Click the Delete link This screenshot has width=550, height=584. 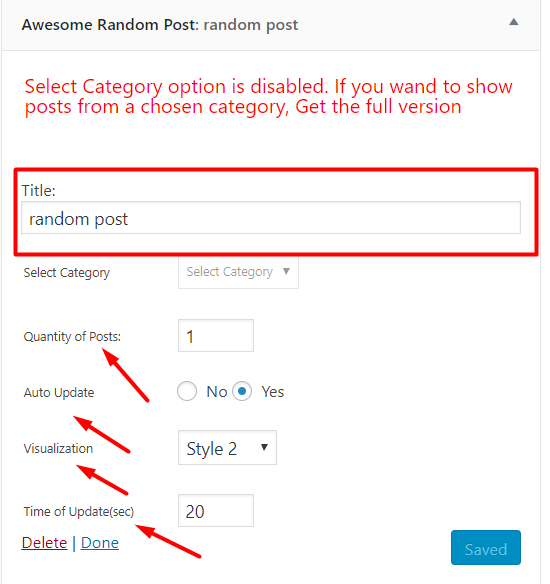[44, 543]
